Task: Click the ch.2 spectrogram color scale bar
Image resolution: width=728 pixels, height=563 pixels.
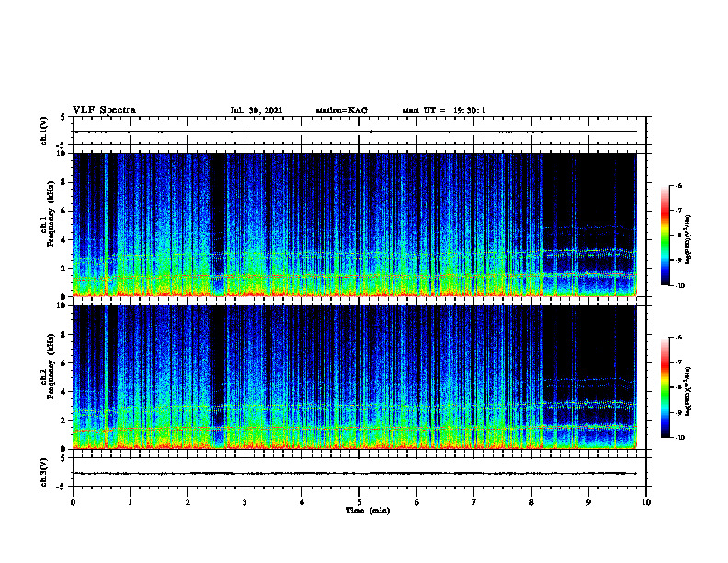Action: (x=665, y=387)
